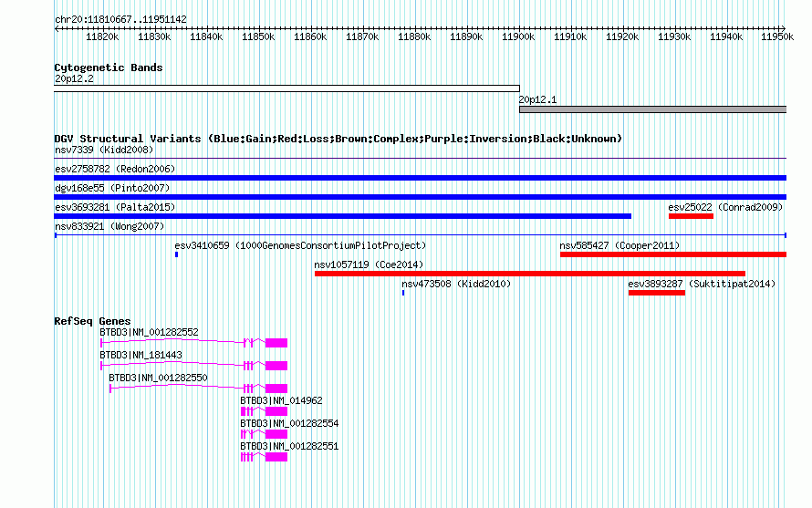
Task: Select last exon block of BTBD3|NM_001282551
Action: tap(276, 457)
